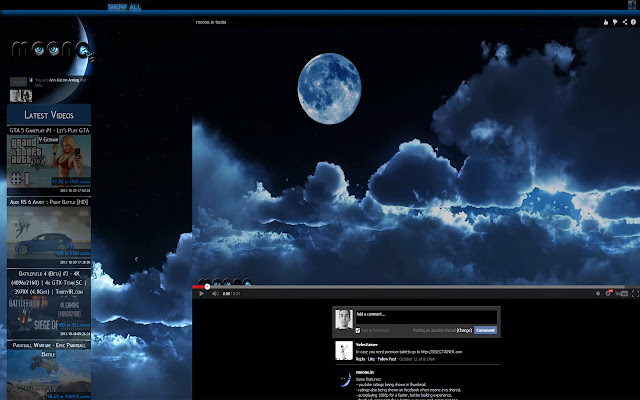This screenshot has width=640, height=400.
Task: Click the commenter avatar in the comment box
Action: 344,319
